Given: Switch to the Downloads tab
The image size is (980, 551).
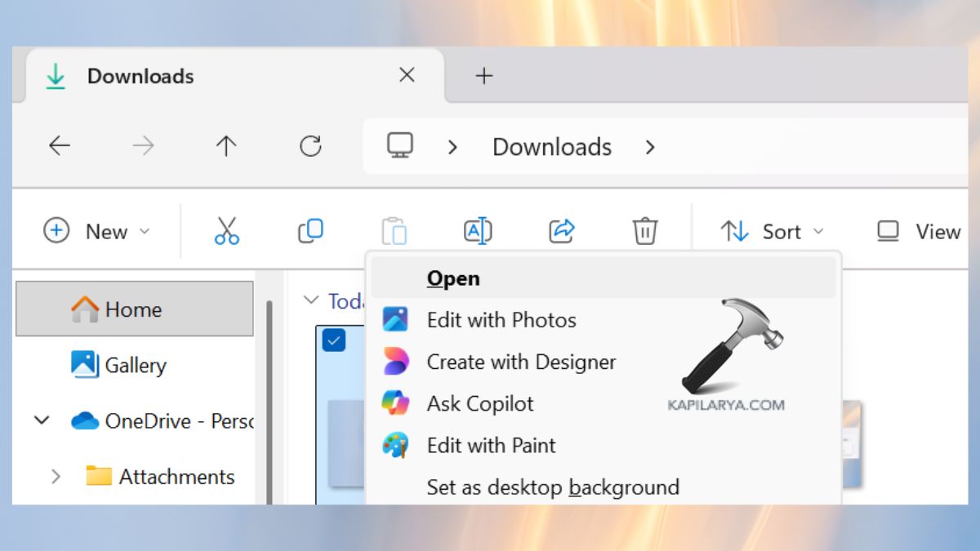Looking at the screenshot, I should (x=140, y=76).
